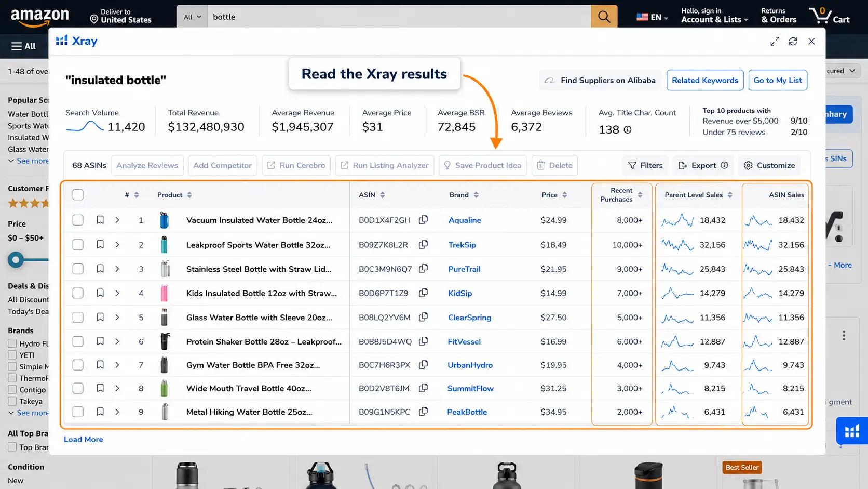Click the info icon beside title char count 138
Image resolution: width=868 pixels, height=489 pixels.
tap(627, 130)
